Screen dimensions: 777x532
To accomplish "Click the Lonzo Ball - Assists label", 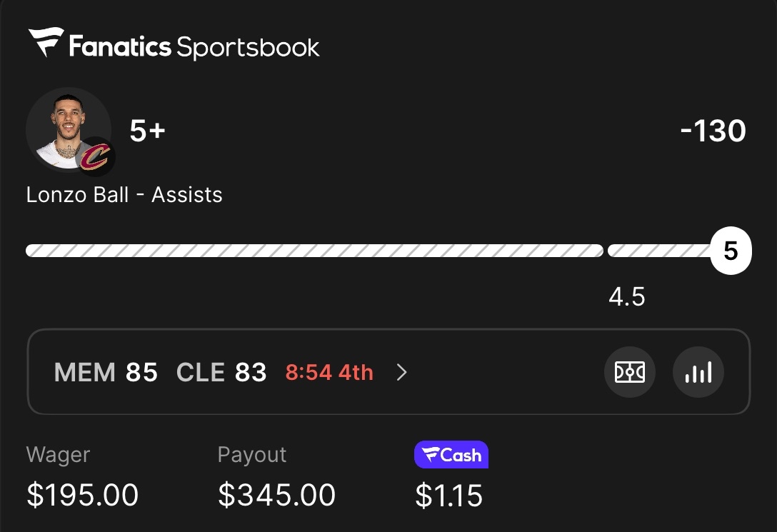I will pyautogui.click(x=124, y=195).
